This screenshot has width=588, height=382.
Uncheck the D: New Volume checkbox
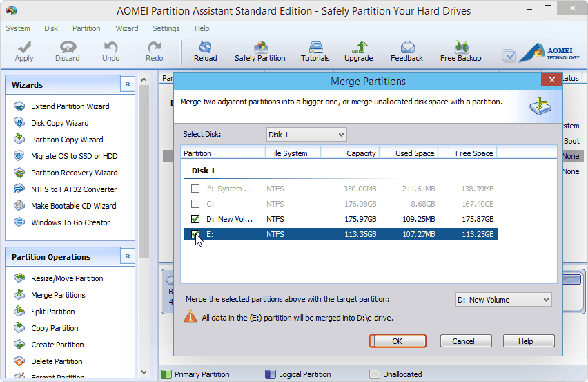click(195, 219)
